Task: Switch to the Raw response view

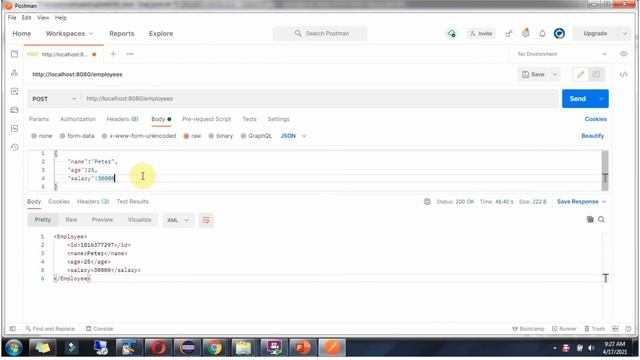Action: (x=71, y=220)
